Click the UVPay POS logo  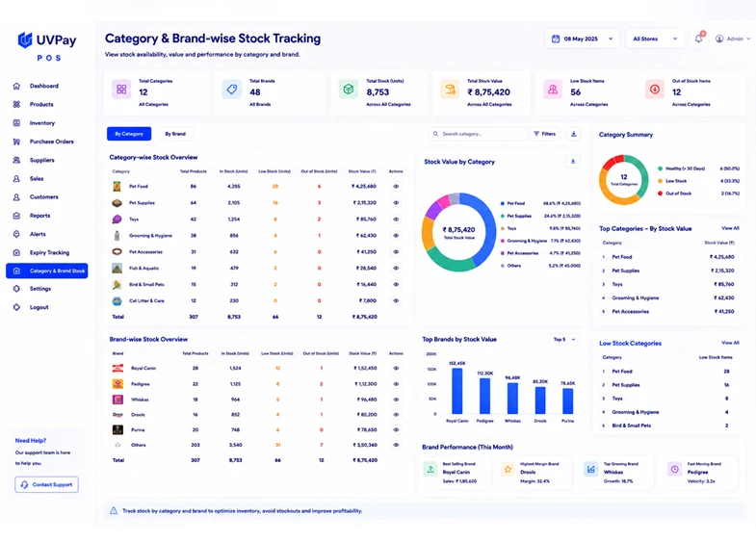(47, 46)
